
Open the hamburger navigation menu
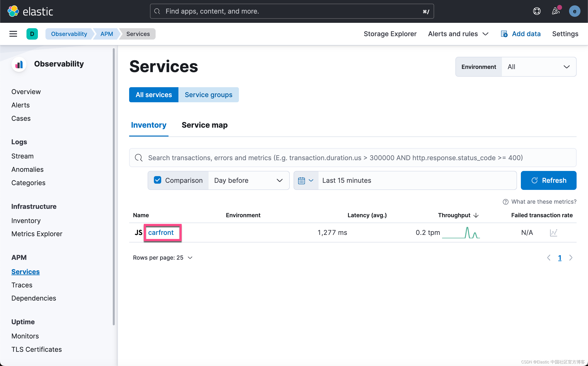coord(13,34)
